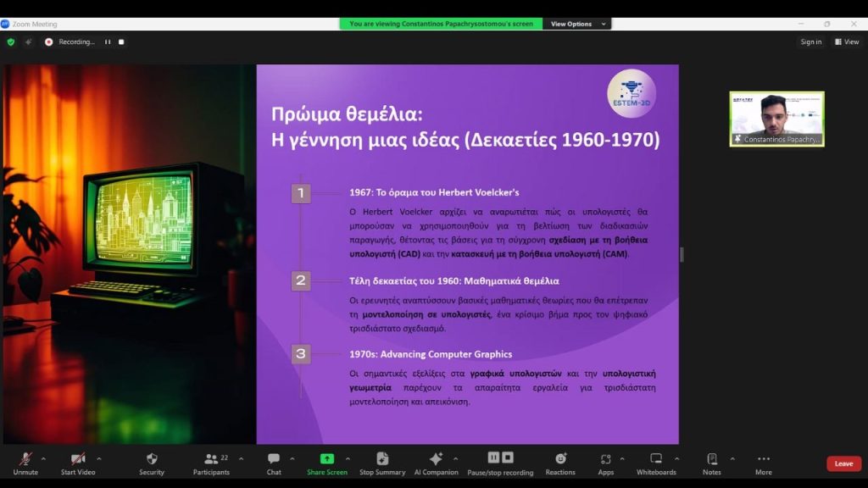Click AI Companion sparkle icon near Recording
This screenshot has height=488, width=868.
click(x=28, y=42)
